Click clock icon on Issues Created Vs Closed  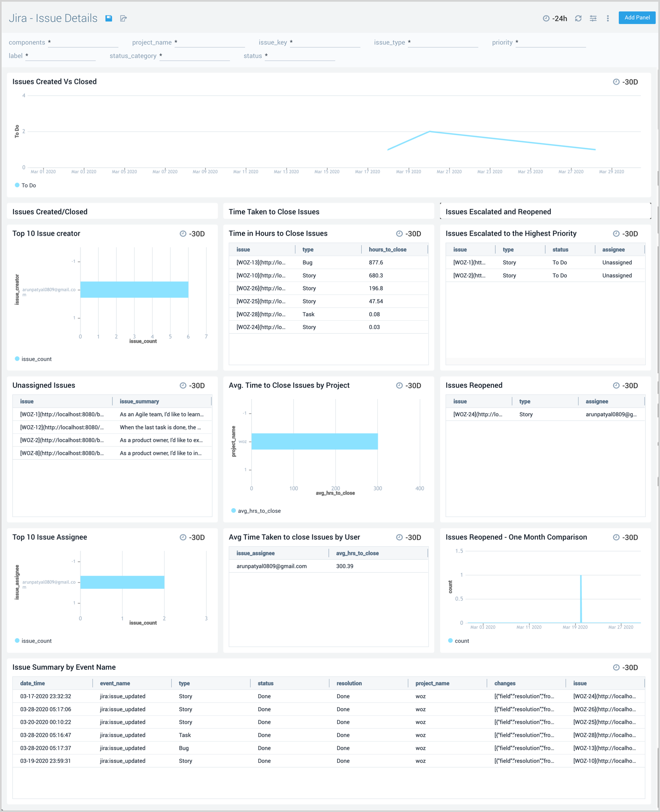pyautogui.click(x=616, y=82)
